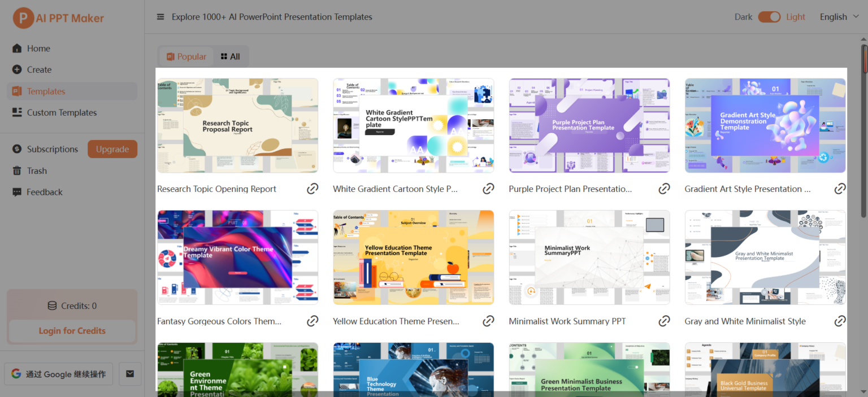Image resolution: width=868 pixels, height=397 pixels.
Task: Select Home in the sidebar
Action: [38, 48]
